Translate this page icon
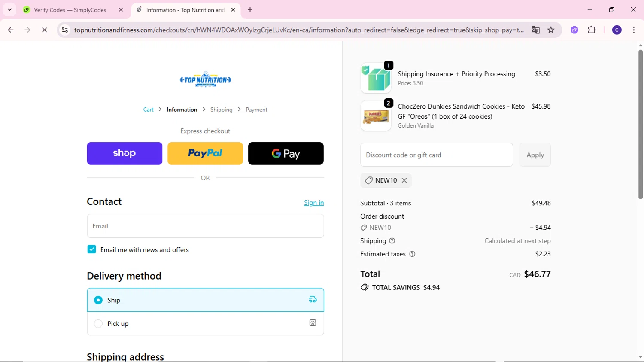The image size is (644, 362). [x=535, y=30]
